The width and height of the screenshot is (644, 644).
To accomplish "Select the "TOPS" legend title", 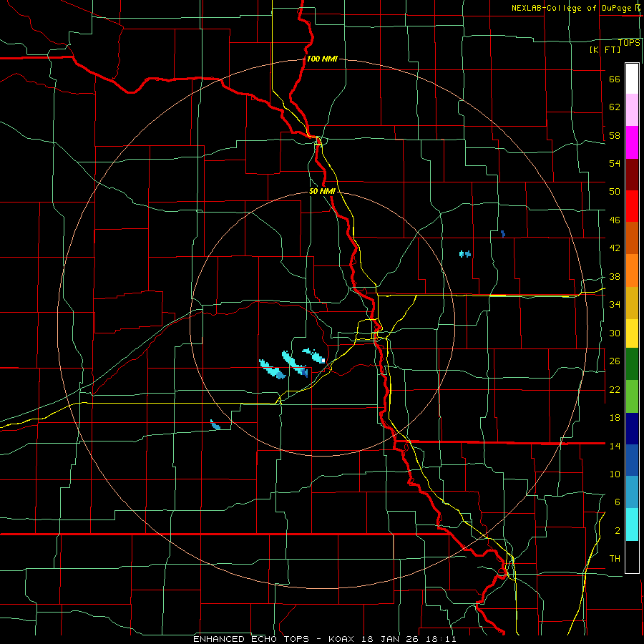I will tap(629, 43).
